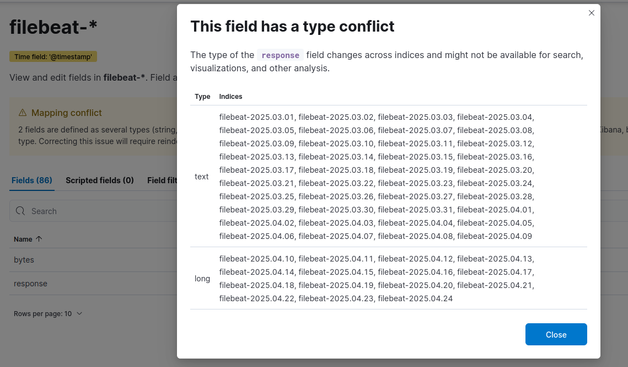Click the search magnifier icon
Image resolution: width=628 pixels, height=367 pixels.
tap(20, 211)
